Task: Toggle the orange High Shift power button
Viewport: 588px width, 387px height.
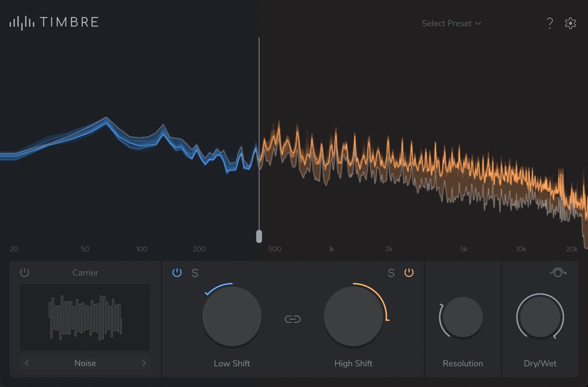Action: 409,272
